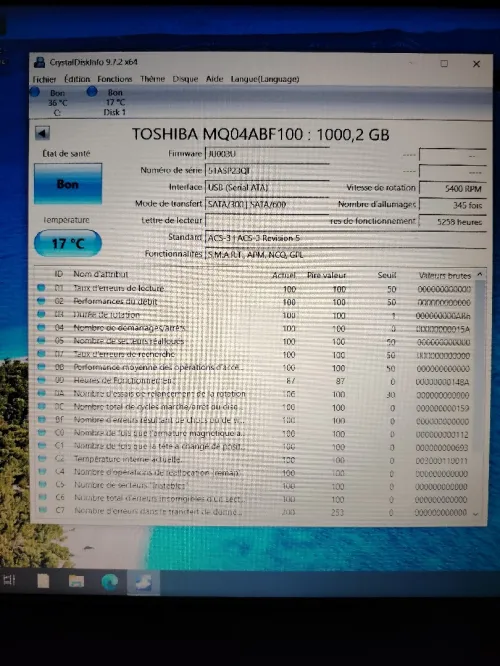The height and width of the screenshot is (666, 500).
Task: Select the C: disk tab at 36 °C
Action: [x=49, y=102]
